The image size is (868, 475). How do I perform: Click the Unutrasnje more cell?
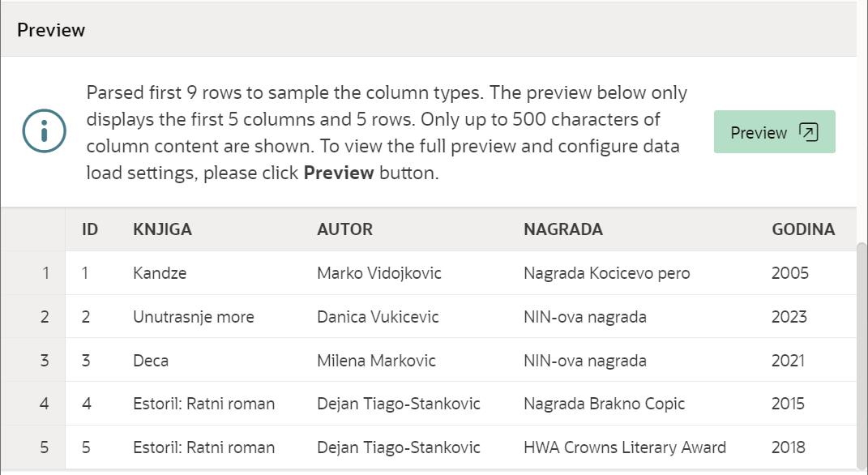pos(193,317)
